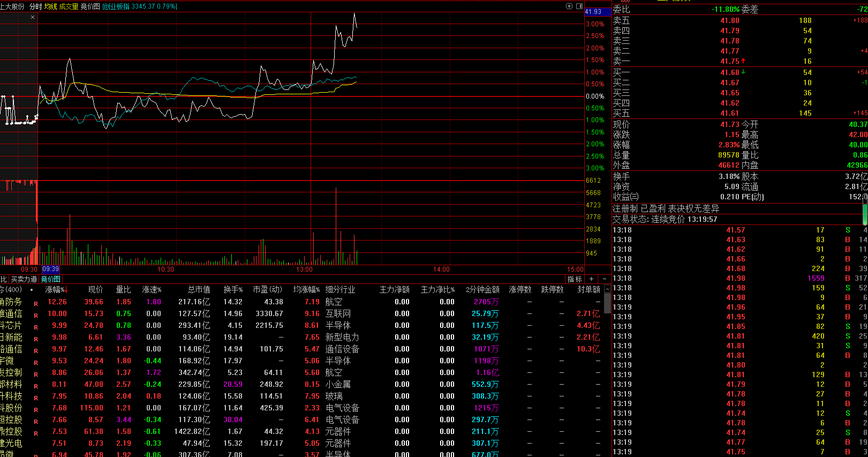Click the 通信设备 industry cell

pos(342,349)
